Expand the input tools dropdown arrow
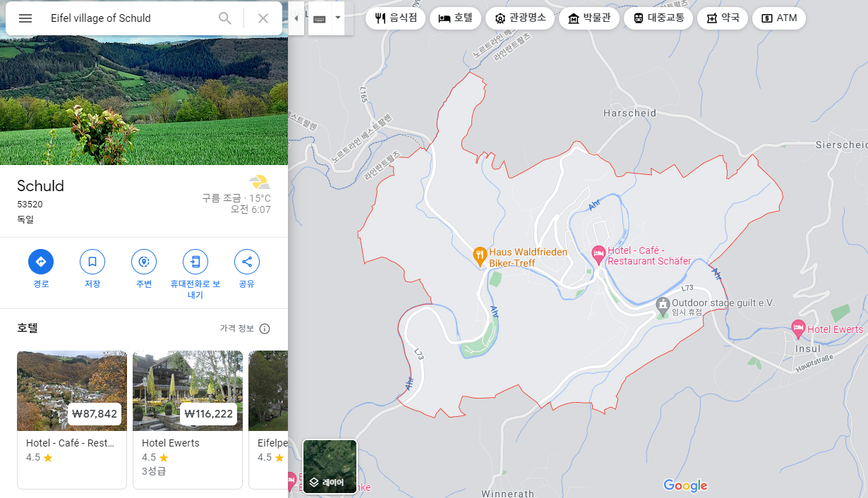This screenshot has height=498, width=868. coord(338,17)
